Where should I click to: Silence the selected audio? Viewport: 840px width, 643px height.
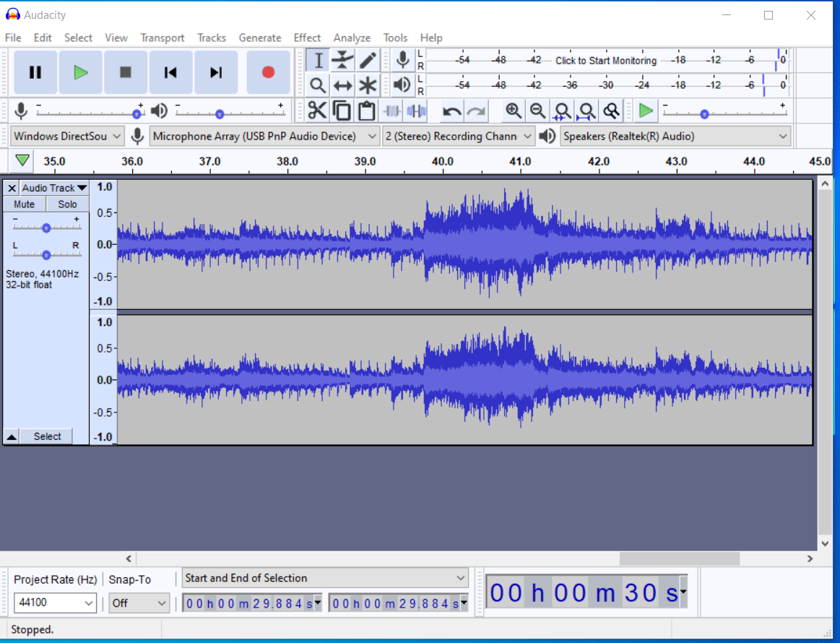pos(416,111)
